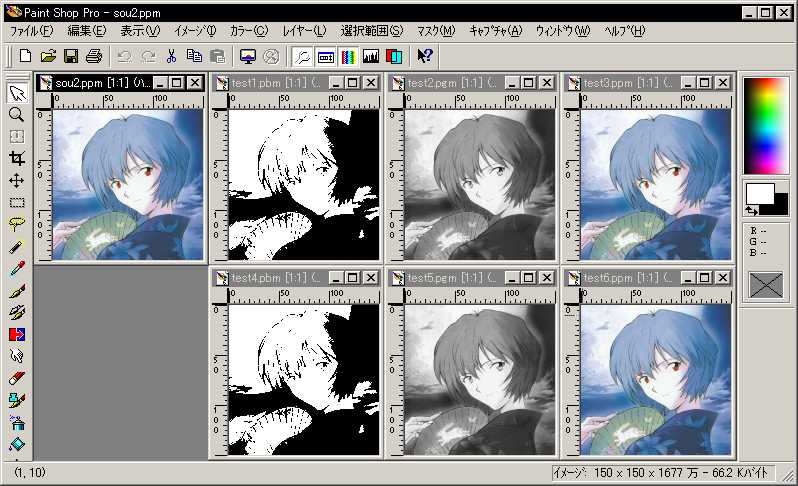Select the Airbrush spray tool
This screenshot has width=798, height=486.
(17, 422)
